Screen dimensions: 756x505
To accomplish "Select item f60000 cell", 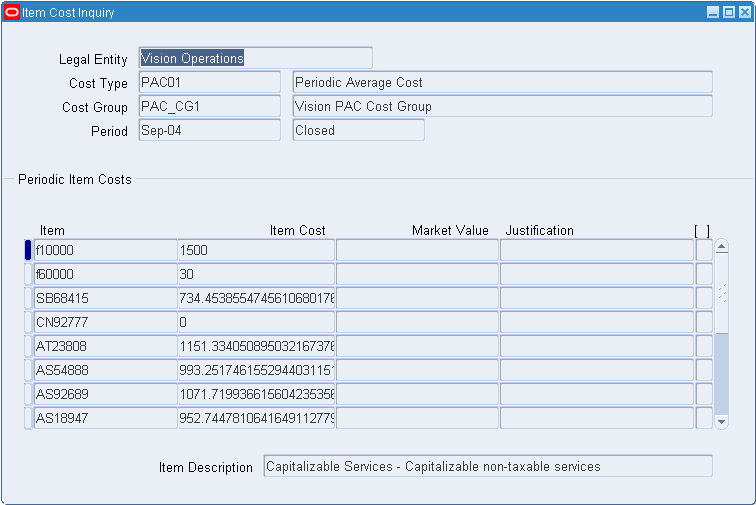I will tap(106, 274).
